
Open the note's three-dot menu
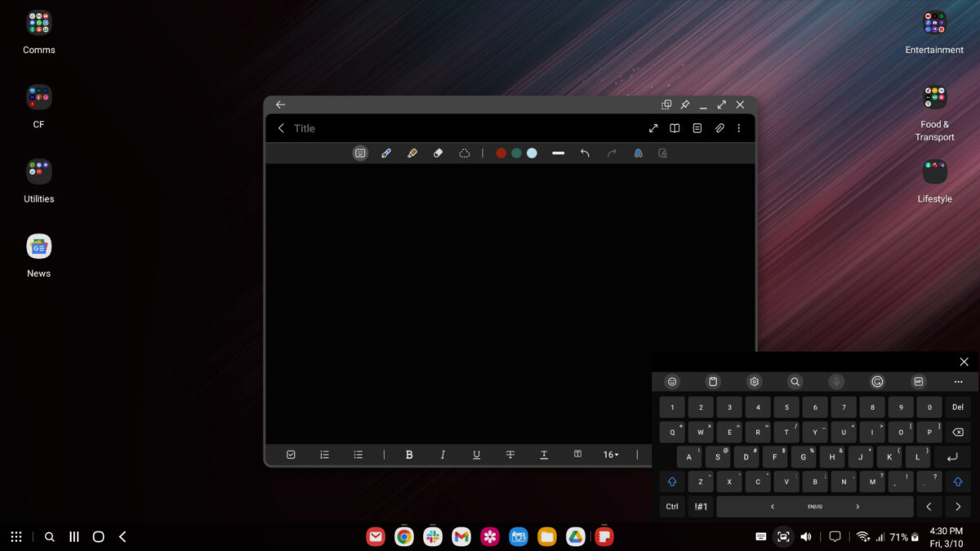pyautogui.click(x=739, y=128)
